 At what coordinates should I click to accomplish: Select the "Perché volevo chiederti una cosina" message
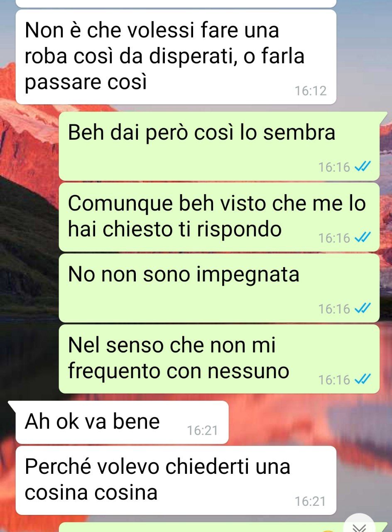(x=176, y=480)
